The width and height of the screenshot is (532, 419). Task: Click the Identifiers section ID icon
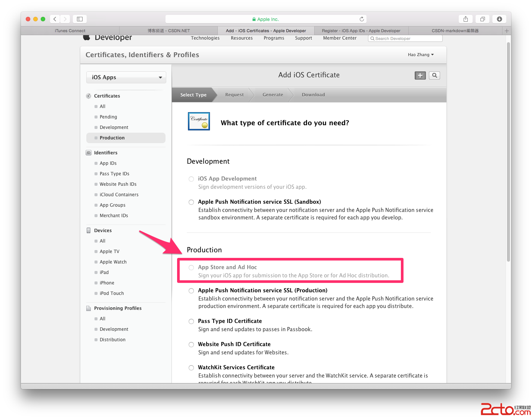pyautogui.click(x=89, y=153)
